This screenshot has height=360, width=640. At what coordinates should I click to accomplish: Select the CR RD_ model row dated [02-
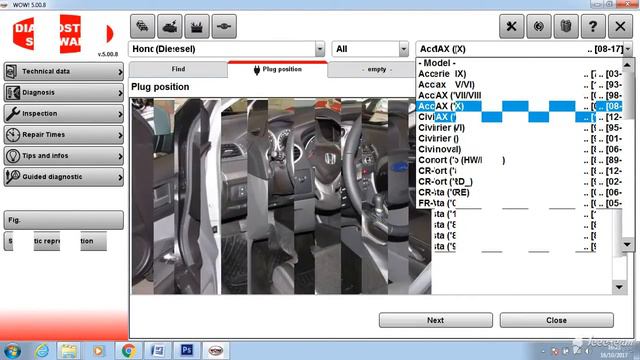[519, 182]
